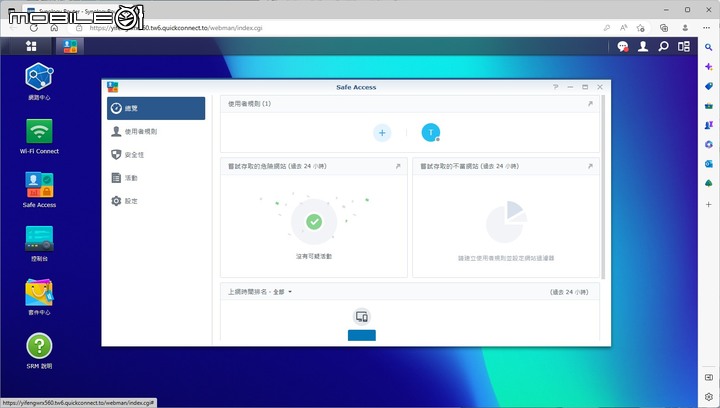Open the widgets panel icon
This screenshot has width=720, height=408.
pyautogui.click(x=684, y=46)
